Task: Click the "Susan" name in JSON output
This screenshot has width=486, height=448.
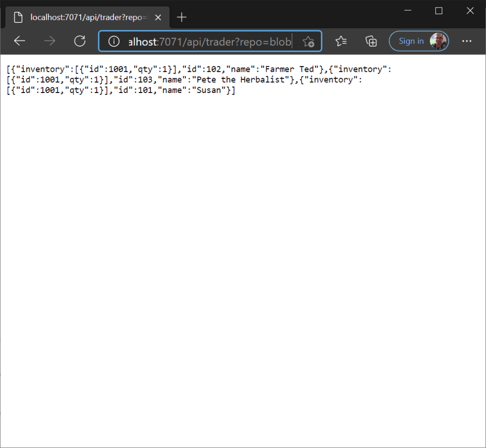Action: click(x=209, y=90)
